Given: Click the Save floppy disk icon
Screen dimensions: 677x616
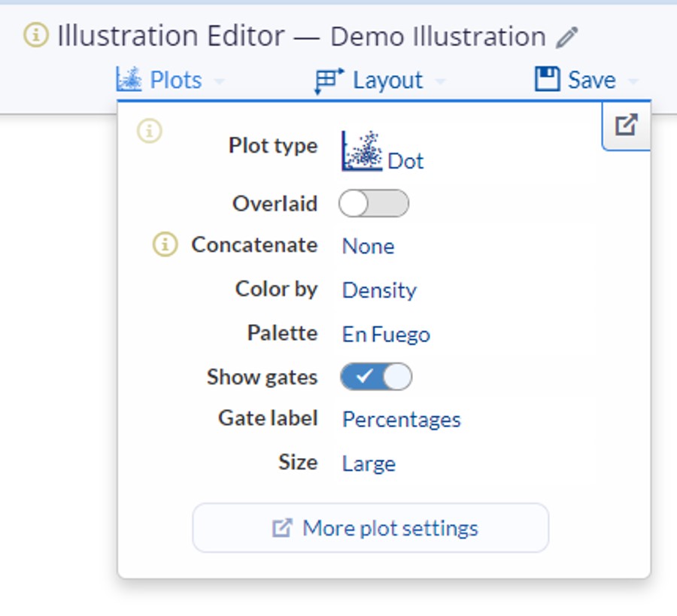Looking at the screenshot, I should pos(548,79).
